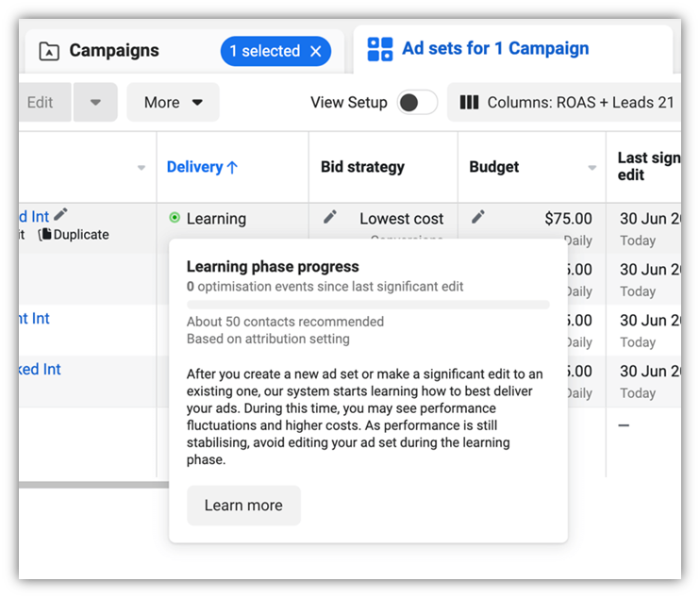The image size is (700, 598).
Task: Click the Campaigns folder icon
Action: tap(49, 51)
